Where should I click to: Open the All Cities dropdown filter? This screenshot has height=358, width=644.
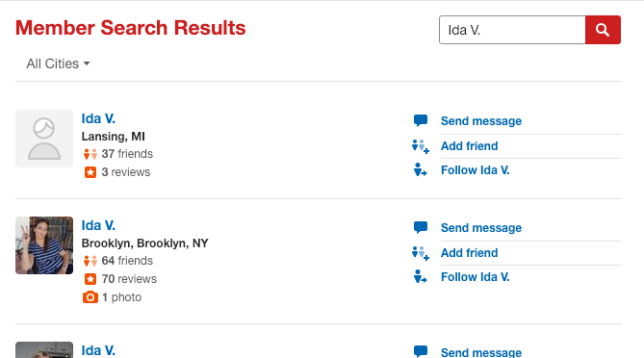pos(58,64)
